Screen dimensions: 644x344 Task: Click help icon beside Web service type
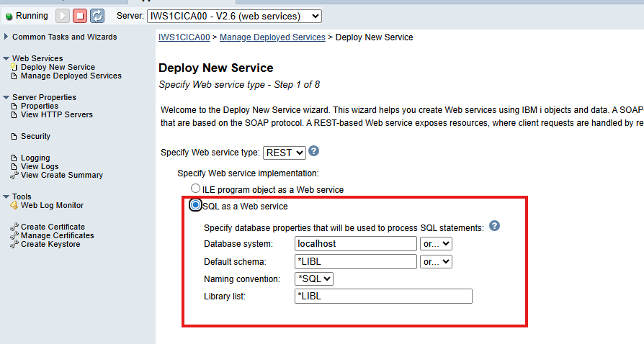coord(314,152)
